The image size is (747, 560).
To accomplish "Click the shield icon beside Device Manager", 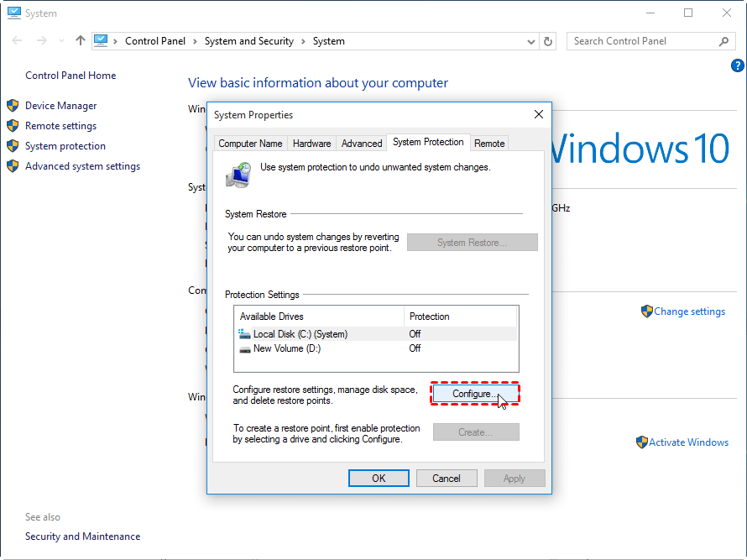I will point(13,105).
